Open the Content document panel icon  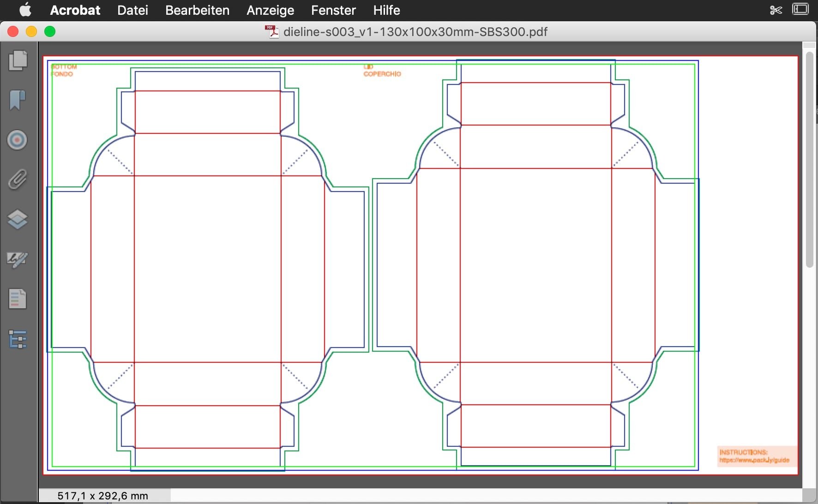coord(18,299)
